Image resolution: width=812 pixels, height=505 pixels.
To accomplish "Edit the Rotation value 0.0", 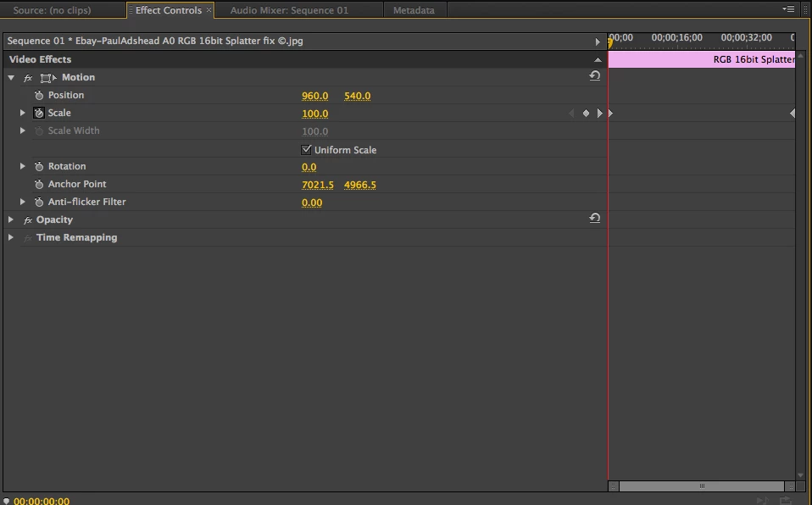I will [309, 167].
